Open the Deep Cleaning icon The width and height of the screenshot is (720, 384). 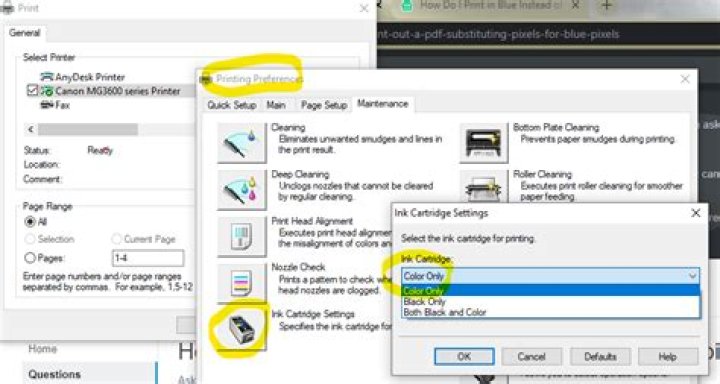242,189
